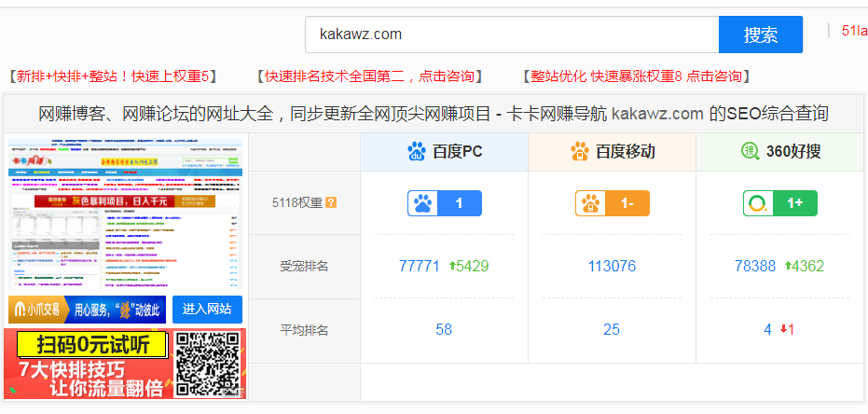Screen dimensions: 868x414
Task: Click the 360 平均排名 value 4
Action: coord(768,330)
